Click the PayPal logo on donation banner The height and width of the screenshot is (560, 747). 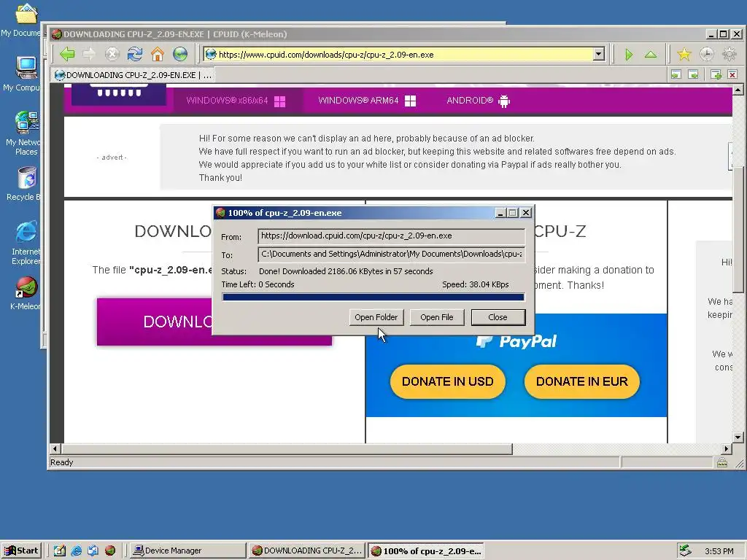(x=516, y=341)
